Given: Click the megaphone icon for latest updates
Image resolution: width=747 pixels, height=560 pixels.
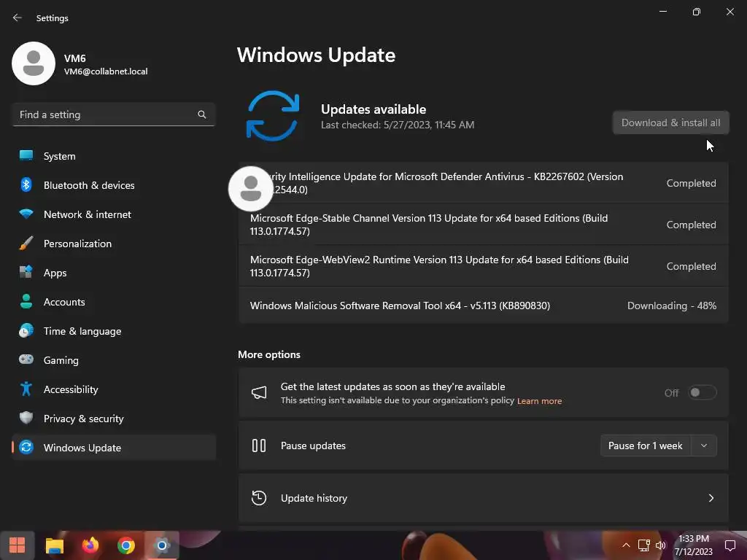Looking at the screenshot, I should point(259,392).
